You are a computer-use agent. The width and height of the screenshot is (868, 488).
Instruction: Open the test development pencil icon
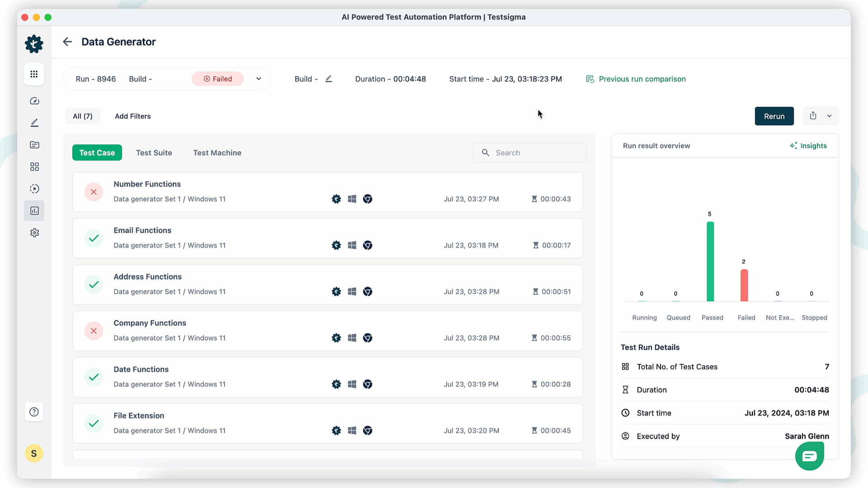pos(34,123)
